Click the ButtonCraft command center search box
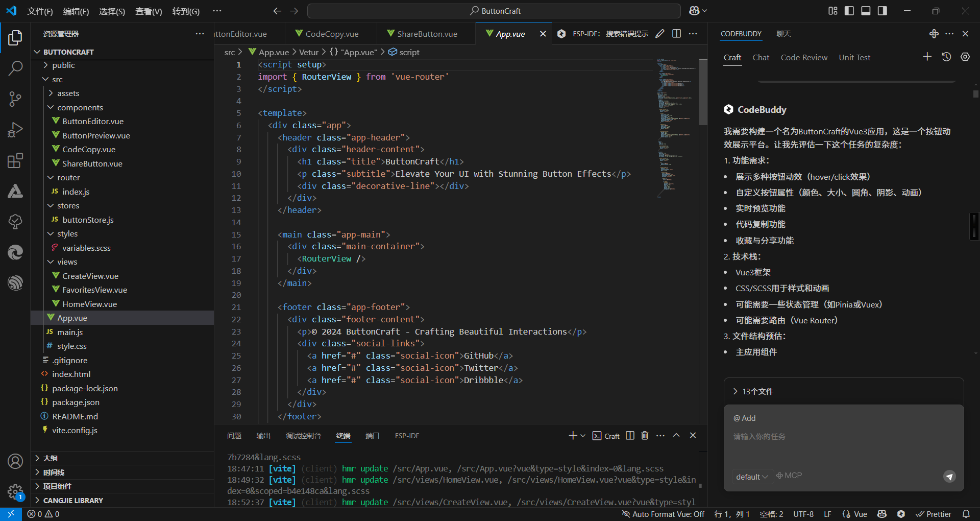 tap(494, 11)
